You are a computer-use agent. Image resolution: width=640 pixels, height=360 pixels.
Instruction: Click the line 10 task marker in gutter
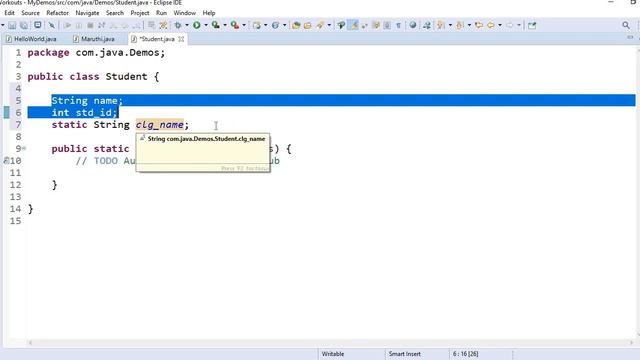coord(6,161)
